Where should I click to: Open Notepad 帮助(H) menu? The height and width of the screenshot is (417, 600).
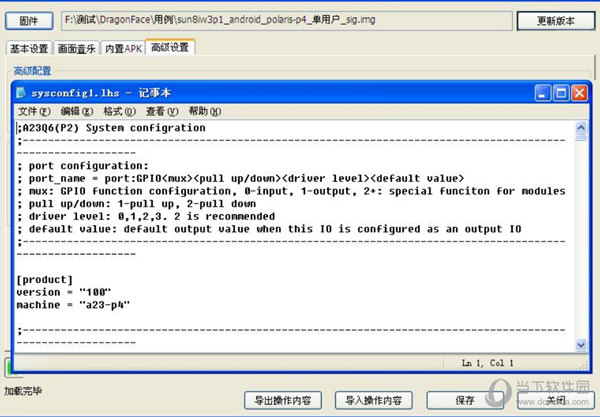205,111
